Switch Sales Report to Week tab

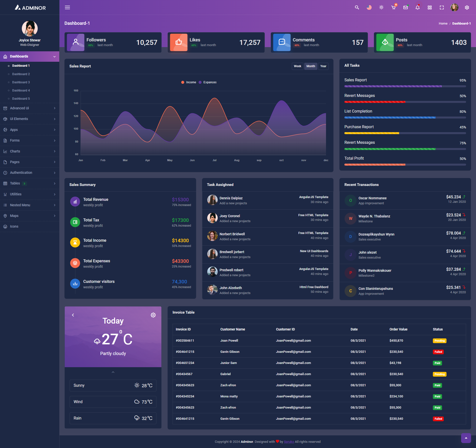click(x=297, y=66)
